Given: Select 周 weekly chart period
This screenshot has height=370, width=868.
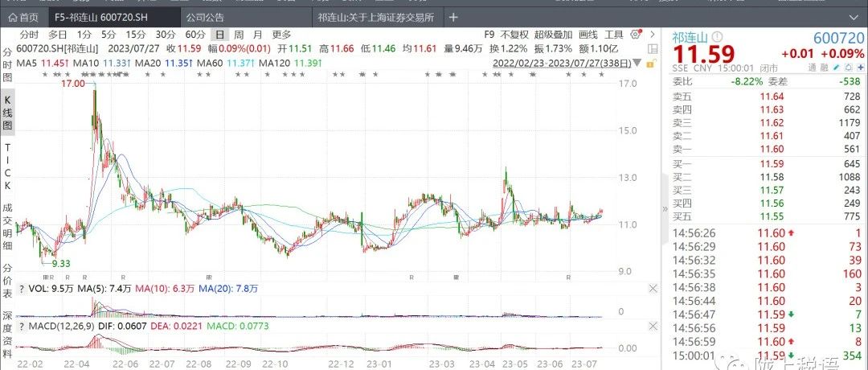Looking at the screenshot, I should [239, 35].
